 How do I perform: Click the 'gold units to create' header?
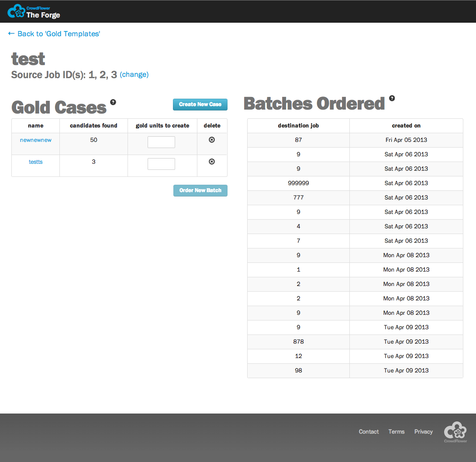pyautogui.click(x=162, y=126)
